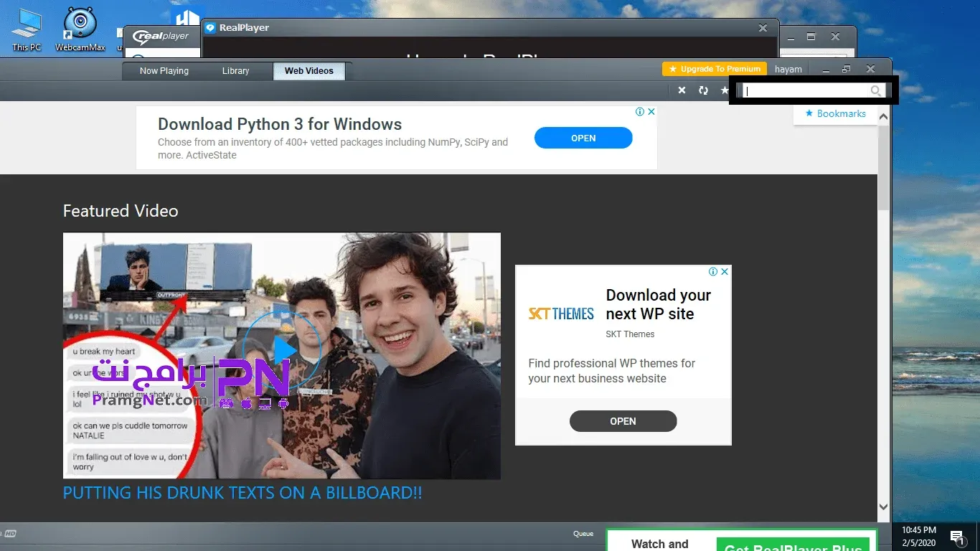980x551 pixels.
Task: Click the taskbar clock showing 10:45 PM
Action: (919, 537)
